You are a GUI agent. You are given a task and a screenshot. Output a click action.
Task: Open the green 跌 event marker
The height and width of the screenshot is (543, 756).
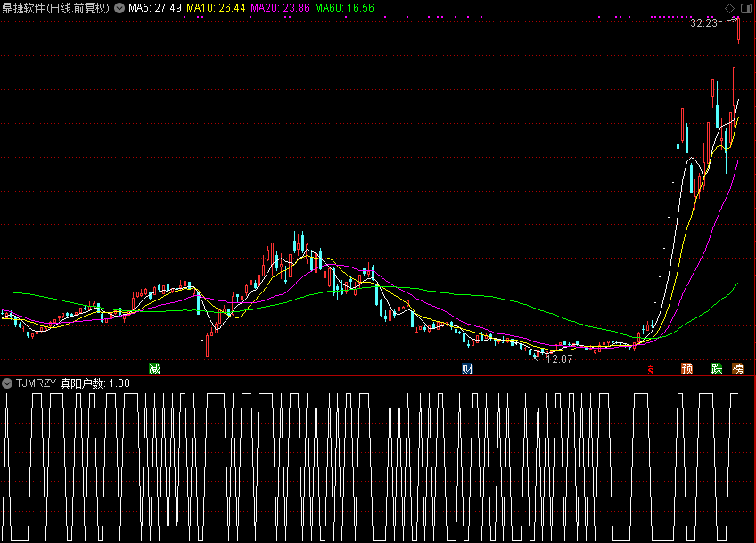click(x=717, y=369)
